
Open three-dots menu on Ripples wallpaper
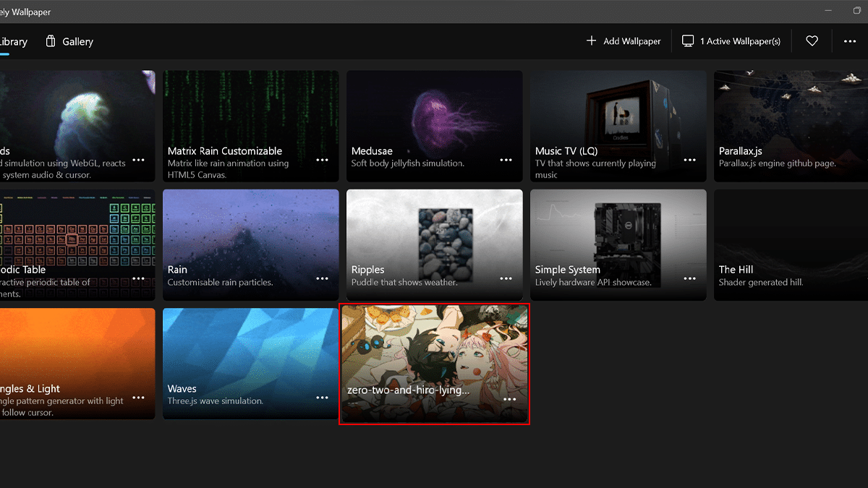pos(506,278)
